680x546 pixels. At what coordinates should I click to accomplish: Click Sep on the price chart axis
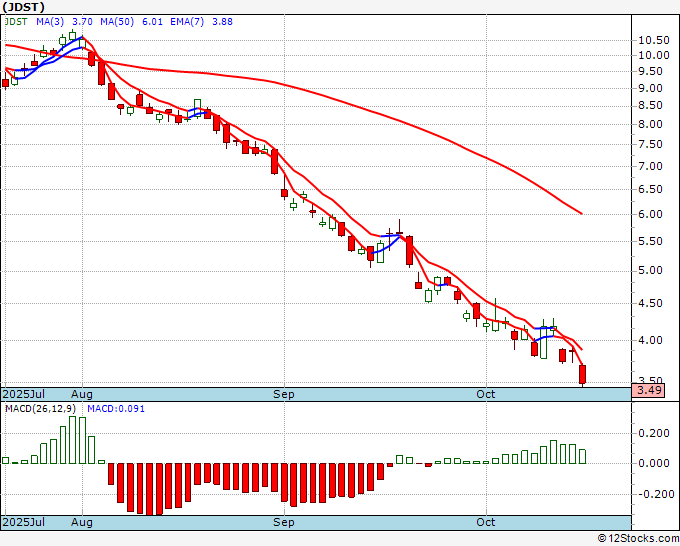[284, 394]
